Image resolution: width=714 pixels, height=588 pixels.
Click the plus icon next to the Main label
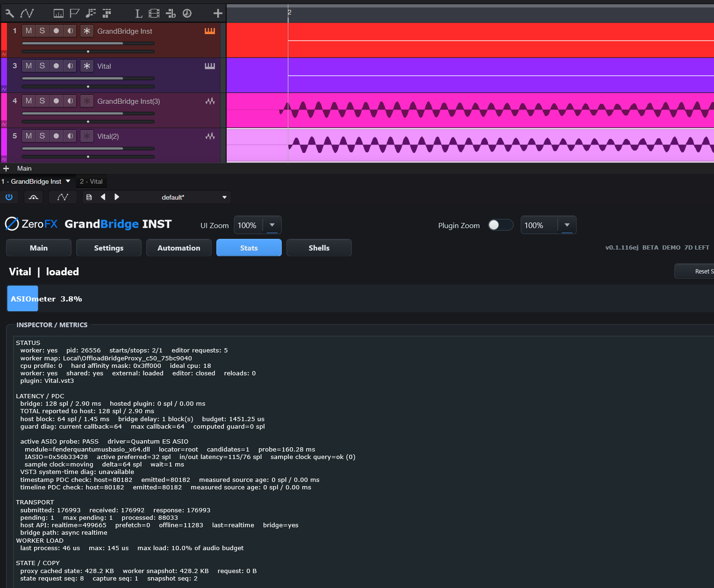[6, 168]
